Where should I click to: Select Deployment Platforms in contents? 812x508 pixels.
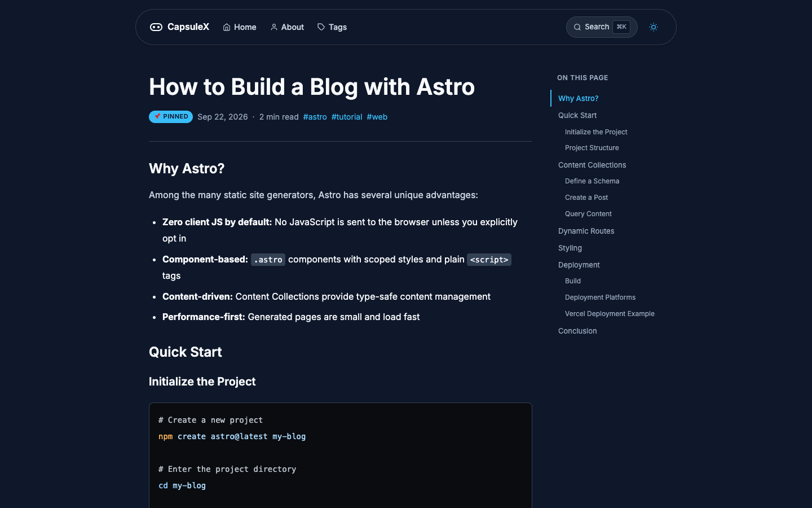click(600, 297)
